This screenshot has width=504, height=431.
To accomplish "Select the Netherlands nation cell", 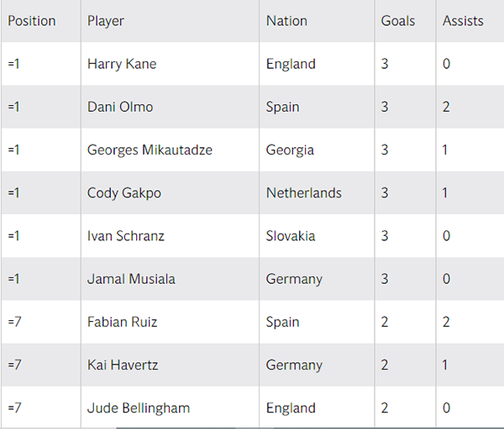I will pyautogui.click(x=304, y=192).
